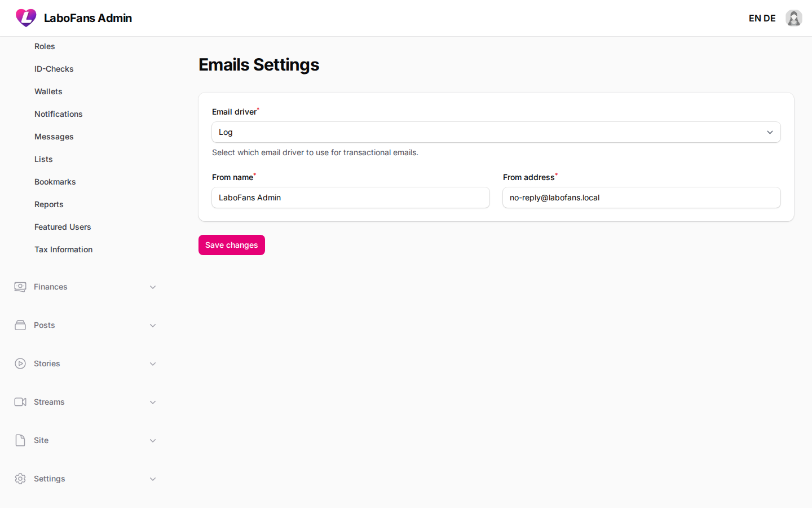
Task: Click the Emails Settings heading
Action: (259, 65)
